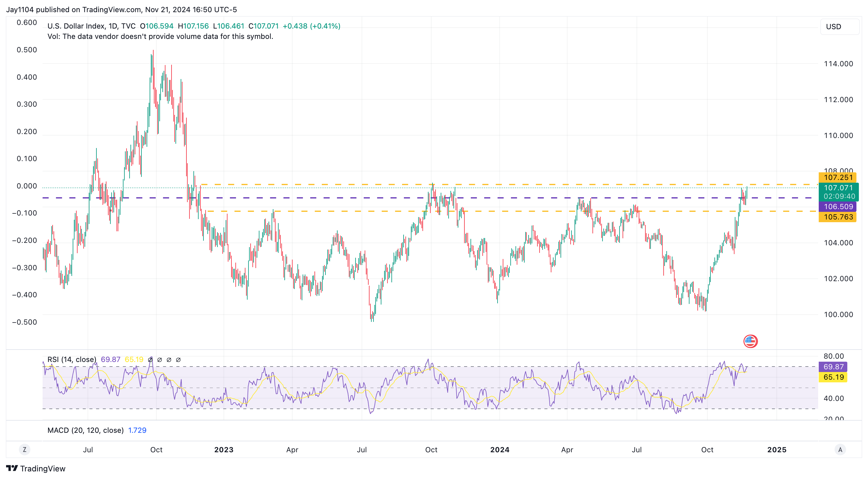Click the MACD value 1.729
Screen dimensions: 868x479
(x=137, y=430)
